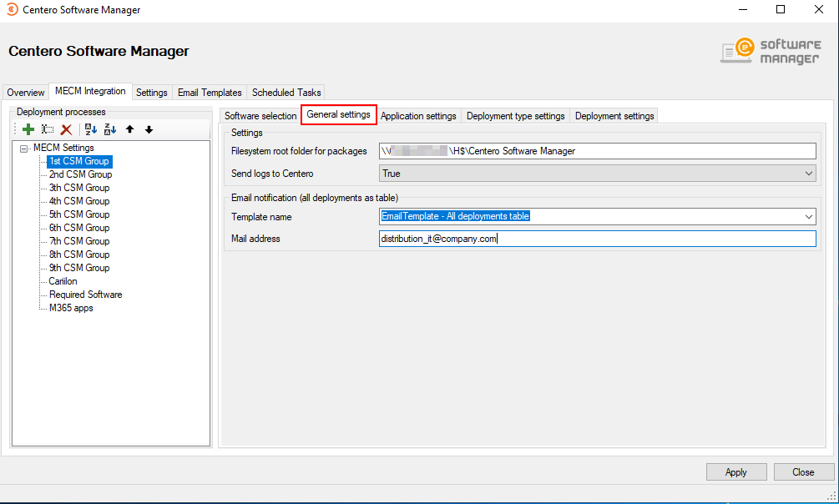Screen dimensions: 839x504
Task: Switch to Deployment settings tab
Action: click(x=614, y=116)
